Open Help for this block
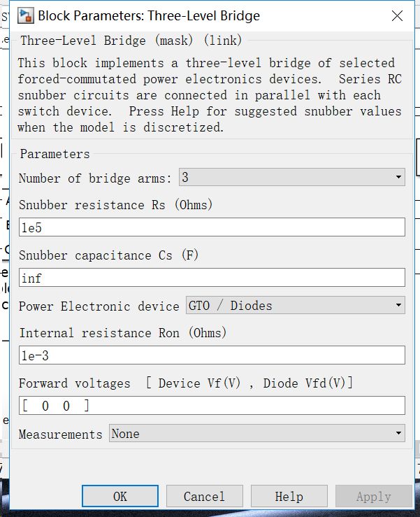 pyautogui.click(x=289, y=496)
